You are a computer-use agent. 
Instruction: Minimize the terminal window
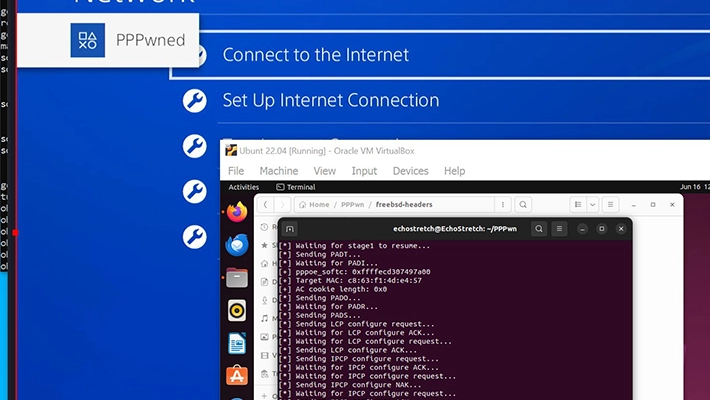pos(582,229)
